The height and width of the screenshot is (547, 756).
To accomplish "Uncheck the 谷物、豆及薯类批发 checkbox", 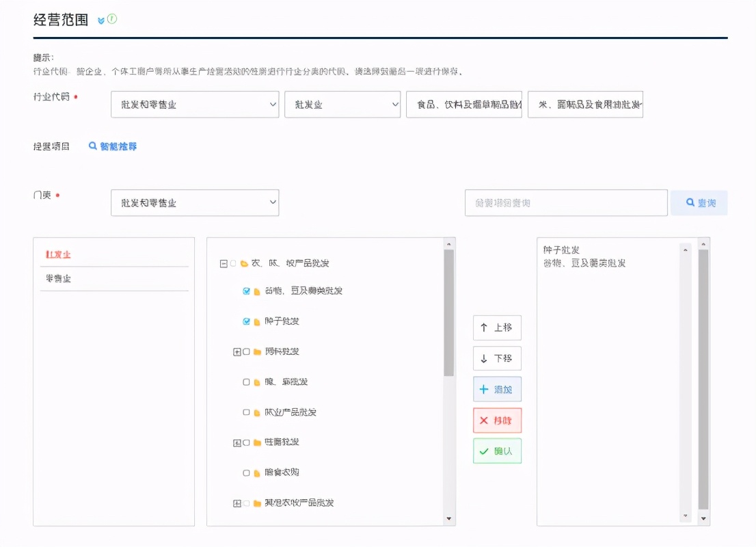I will pyautogui.click(x=246, y=291).
